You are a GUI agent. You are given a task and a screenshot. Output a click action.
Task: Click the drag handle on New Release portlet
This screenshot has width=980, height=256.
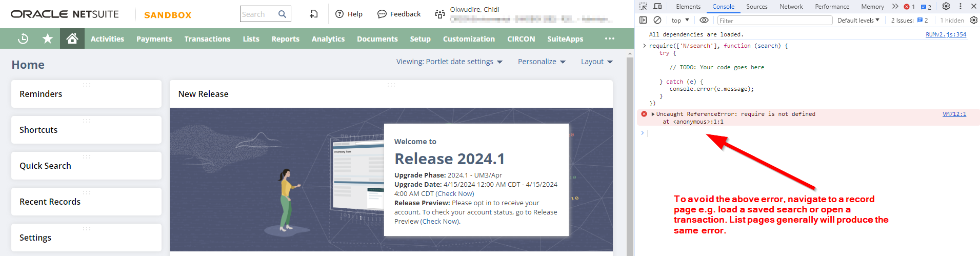click(391, 85)
